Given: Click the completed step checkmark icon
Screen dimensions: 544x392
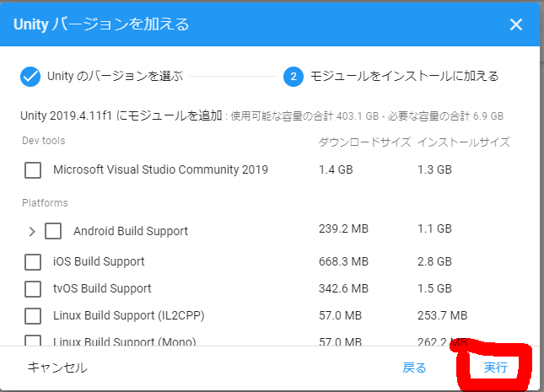Looking at the screenshot, I should tap(30, 77).
